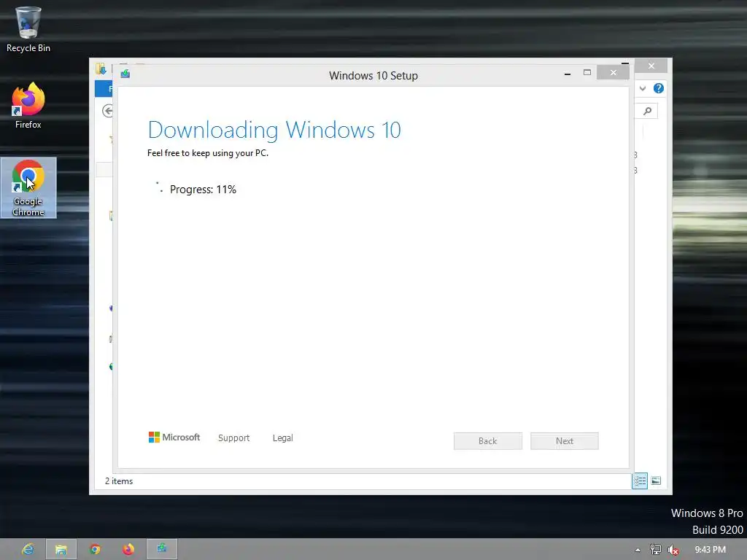Click the File Explorer back arrow

click(x=108, y=111)
